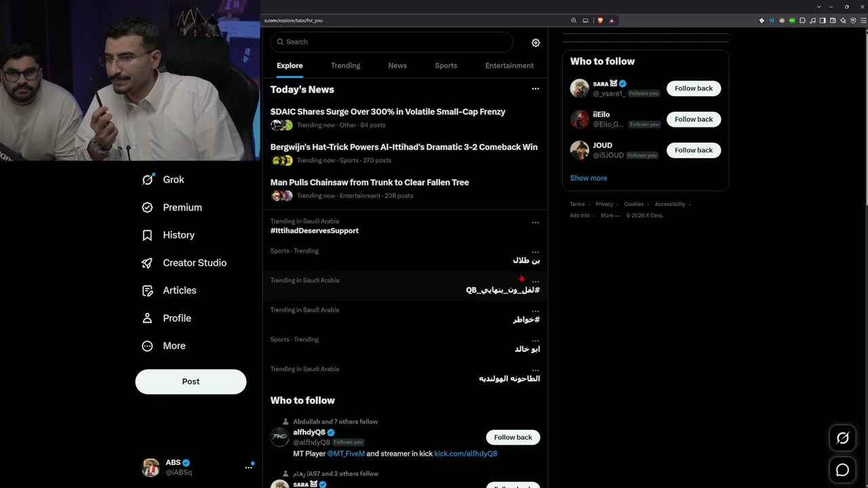Click the browser zoom magnifier icon
This screenshot has height=488, width=868.
coord(574,20)
